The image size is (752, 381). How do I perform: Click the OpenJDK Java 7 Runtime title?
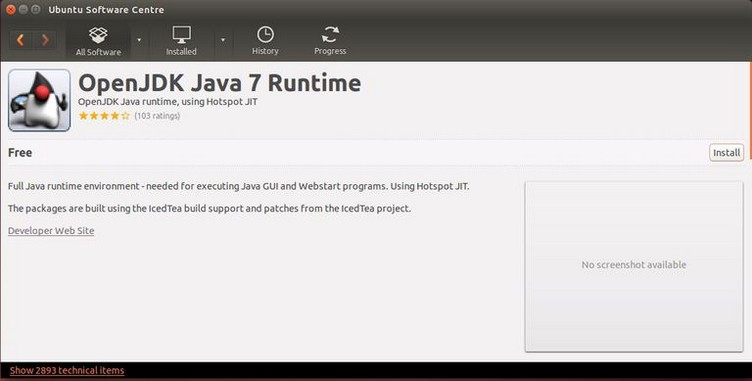(x=220, y=83)
